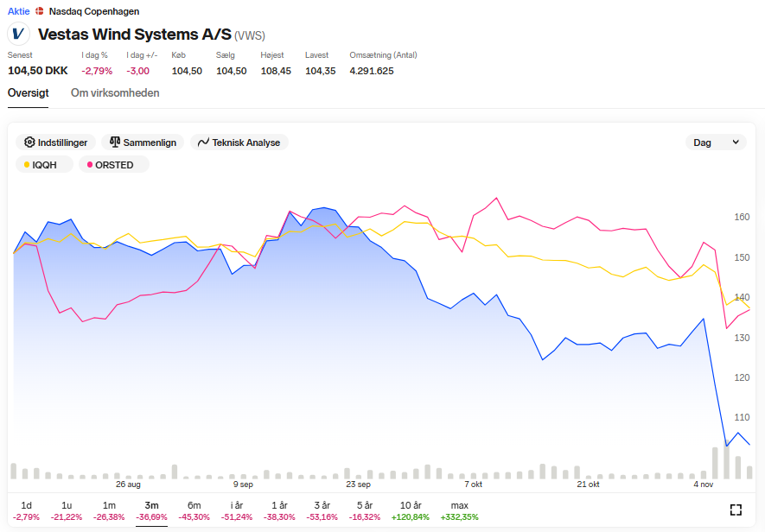Select the '5 år' time range
Screen dimensions: 765x532
click(x=365, y=510)
